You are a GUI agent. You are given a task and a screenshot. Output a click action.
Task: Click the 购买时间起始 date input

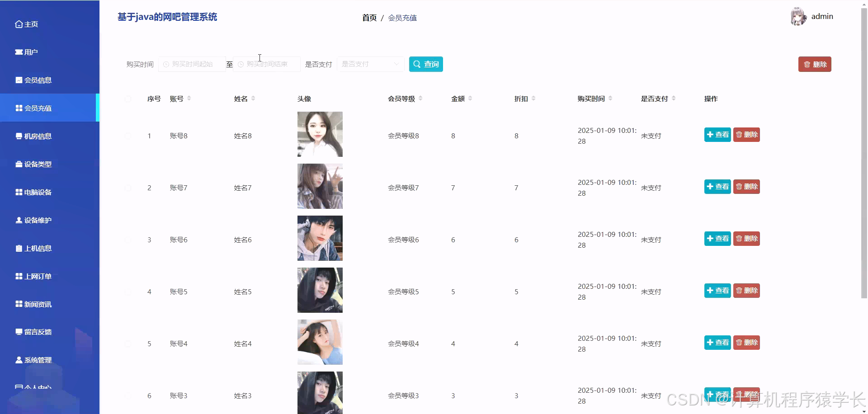(192, 64)
